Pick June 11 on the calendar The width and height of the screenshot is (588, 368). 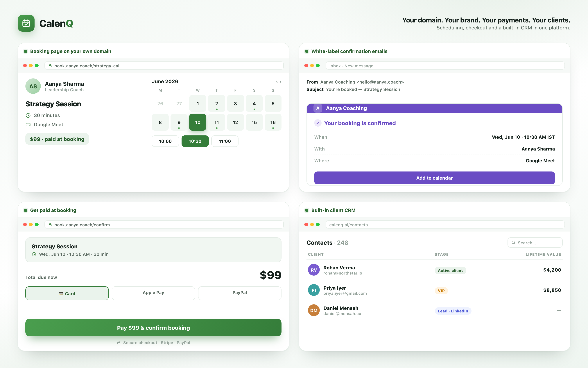point(216,122)
